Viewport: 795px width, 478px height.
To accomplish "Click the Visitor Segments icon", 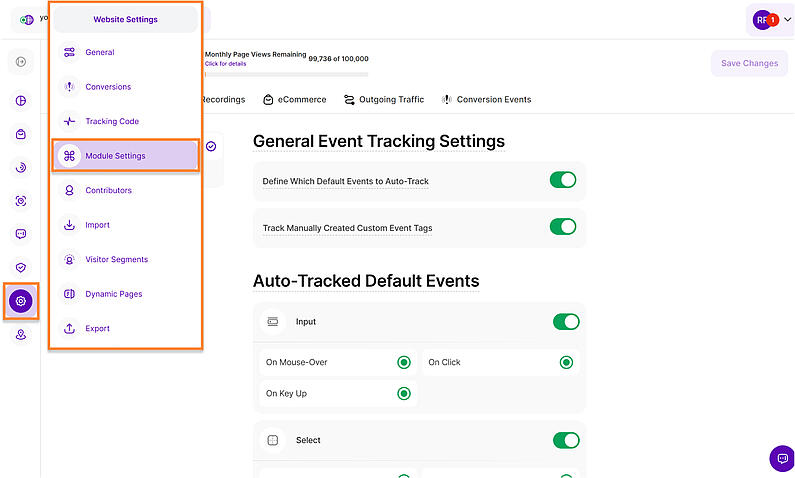I will coord(69,259).
